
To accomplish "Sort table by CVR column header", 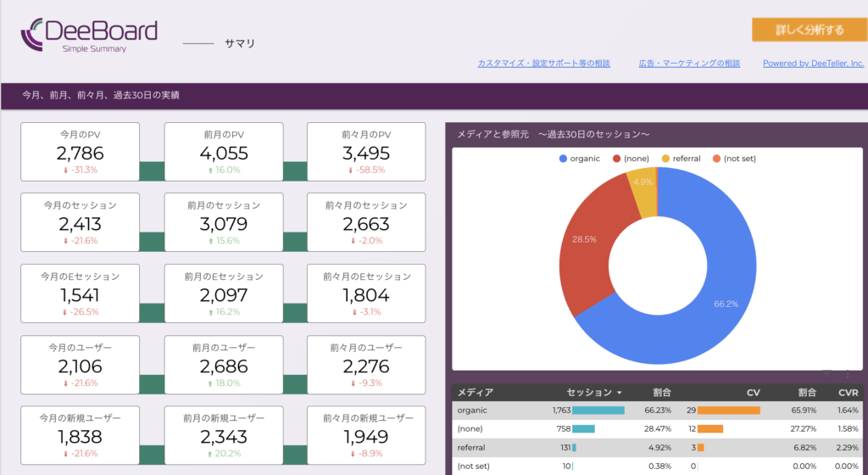I will point(847,393).
